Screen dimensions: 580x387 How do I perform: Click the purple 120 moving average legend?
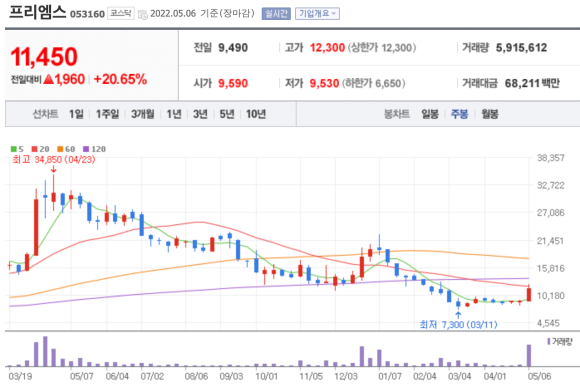click(x=94, y=149)
